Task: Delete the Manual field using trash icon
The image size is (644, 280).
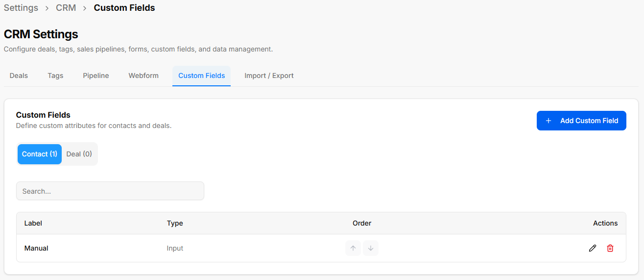Action: pos(610,248)
